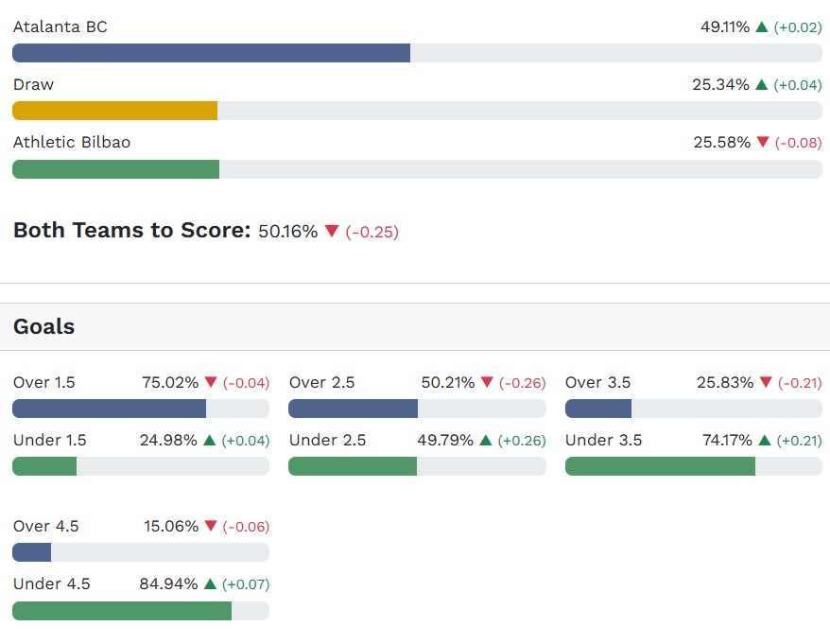Click the red down arrow beside Athletic Bilbao 25.58%
The width and height of the screenshot is (830, 644).
pos(763,143)
